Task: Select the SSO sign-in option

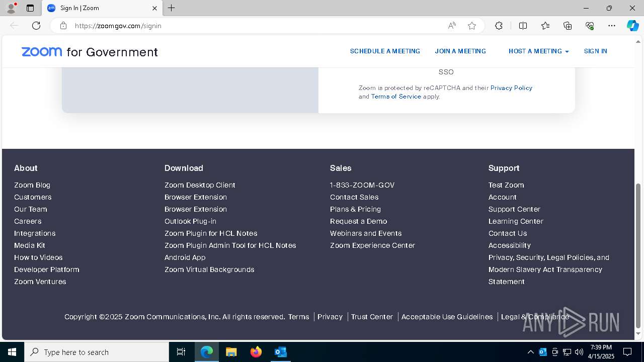Action: (446, 72)
